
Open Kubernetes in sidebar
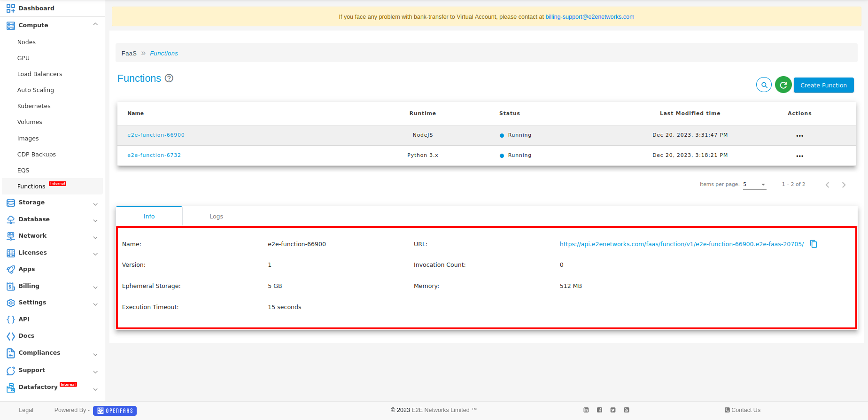pos(34,106)
